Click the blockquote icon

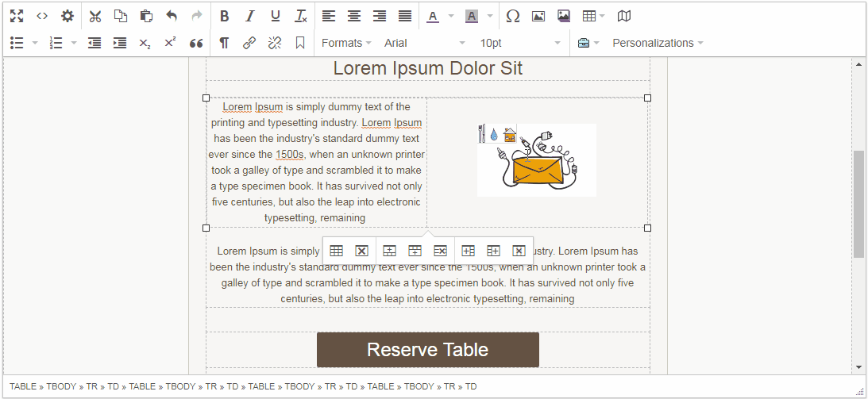[x=196, y=43]
